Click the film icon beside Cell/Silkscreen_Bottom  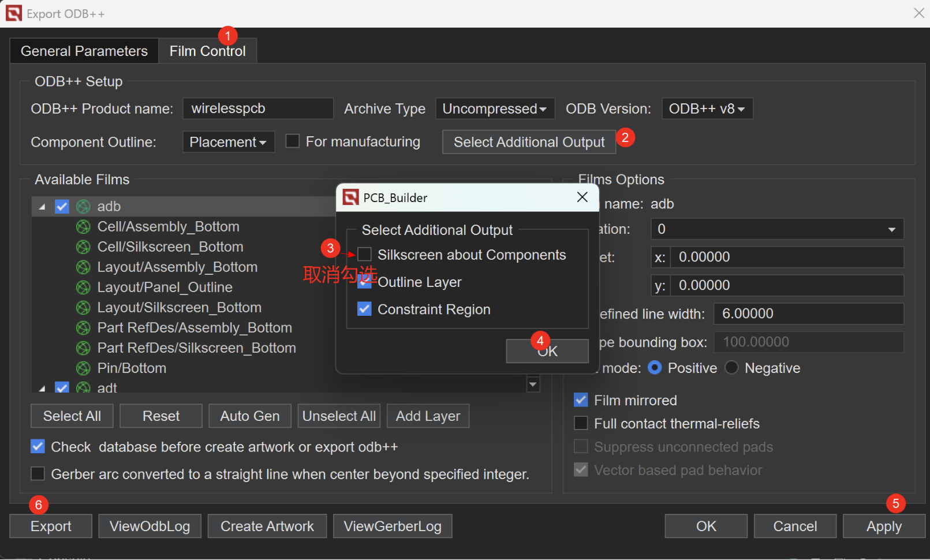(x=83, y=247)
